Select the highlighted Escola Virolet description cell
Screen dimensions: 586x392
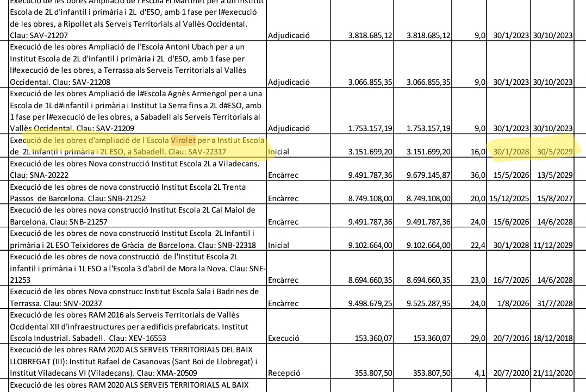pos(138,146)
